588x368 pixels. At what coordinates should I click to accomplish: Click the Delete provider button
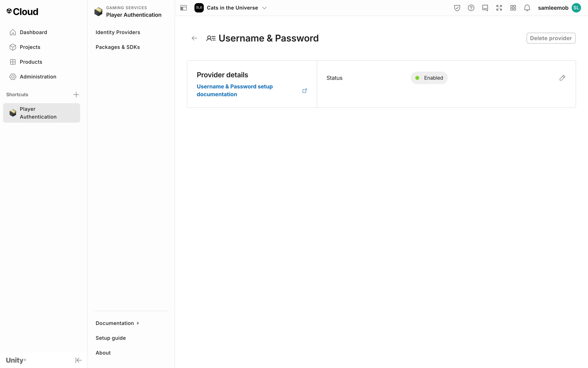pos(551,38)
